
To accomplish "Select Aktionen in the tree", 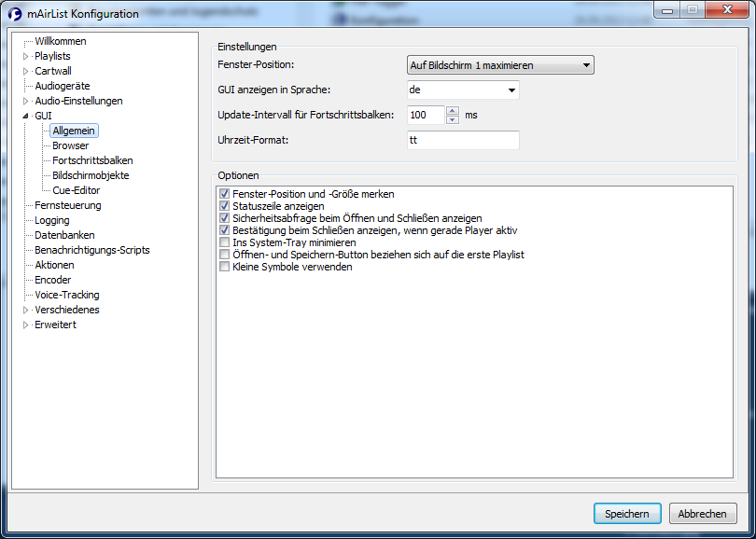I will [x=54, y=265].
